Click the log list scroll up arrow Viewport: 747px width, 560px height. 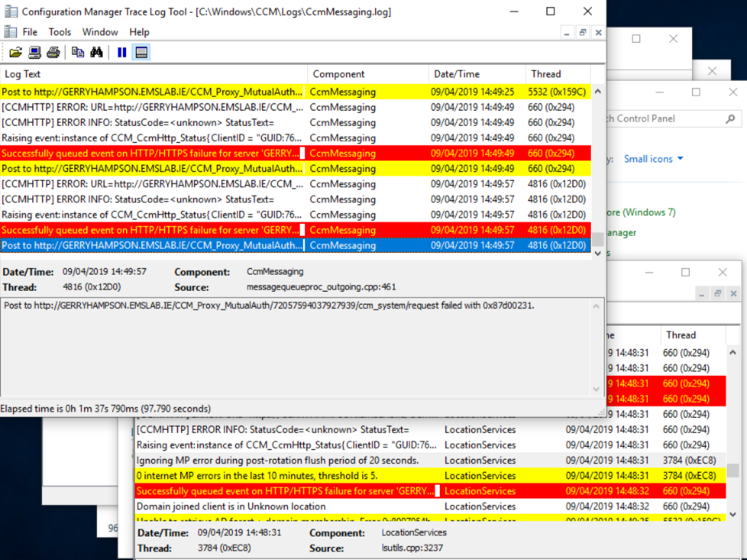click(x=598, y=91)
